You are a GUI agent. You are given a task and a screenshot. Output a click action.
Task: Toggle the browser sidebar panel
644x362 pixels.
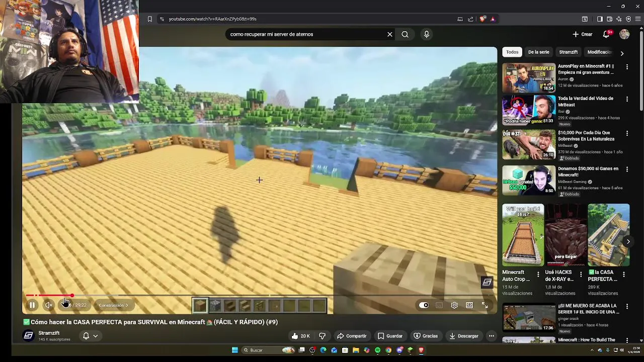click(x=600, y=19)
